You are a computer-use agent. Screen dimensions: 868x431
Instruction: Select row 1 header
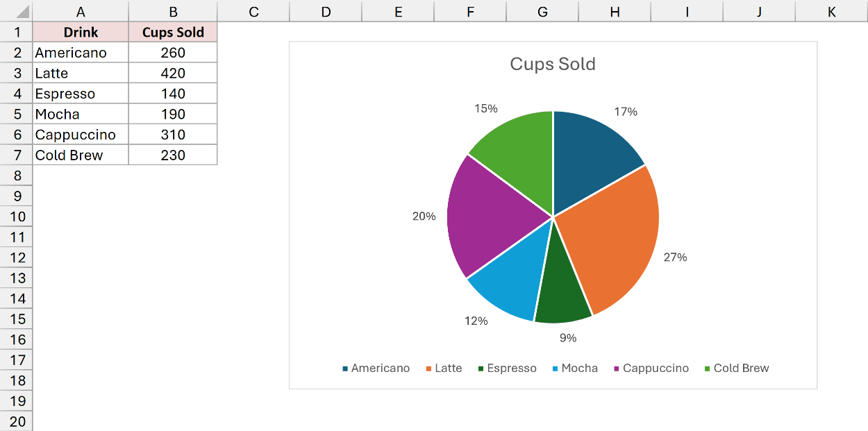coord(17,32)
